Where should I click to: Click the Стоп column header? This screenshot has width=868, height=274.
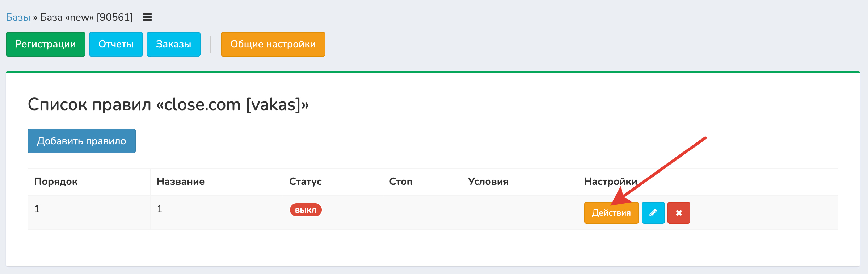pyautogui.click(x=401, y=182)
